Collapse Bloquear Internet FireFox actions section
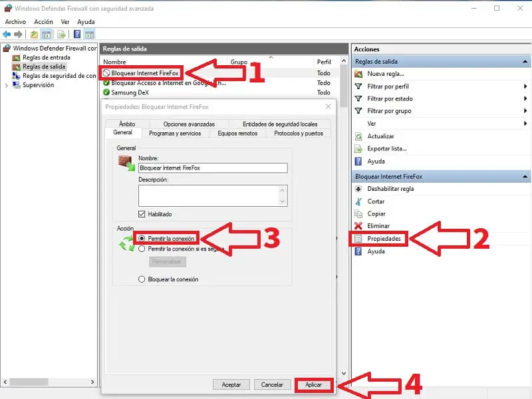Viewport: 532px width, 399px height. tap(525, 176)
